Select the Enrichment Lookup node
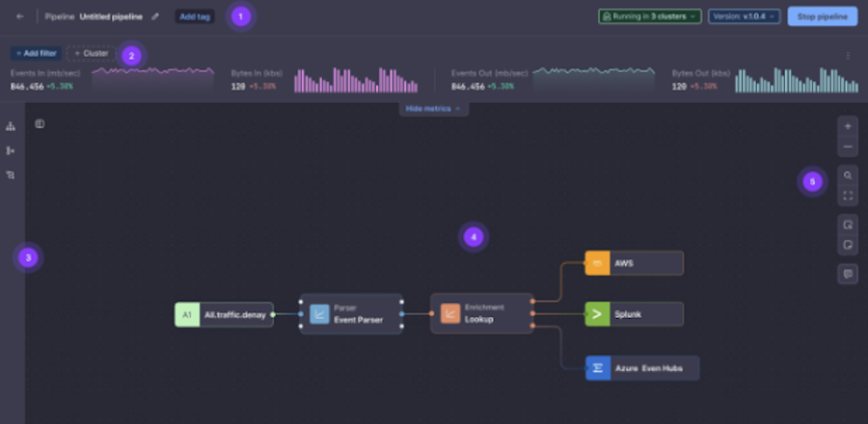This screenshot has width=868, height=424. (481, 313)
